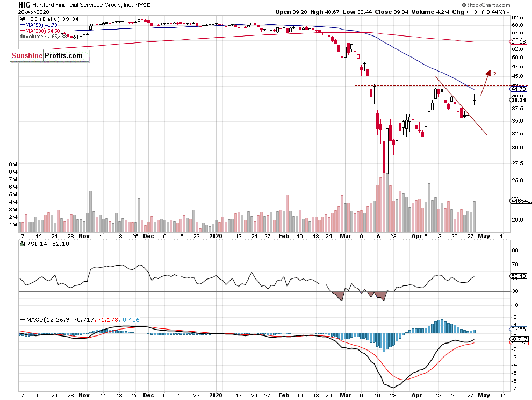Viewport: 532px width, 400px height.
Task: Click the 70 label on RSI axis
Action: pos(515,264)
